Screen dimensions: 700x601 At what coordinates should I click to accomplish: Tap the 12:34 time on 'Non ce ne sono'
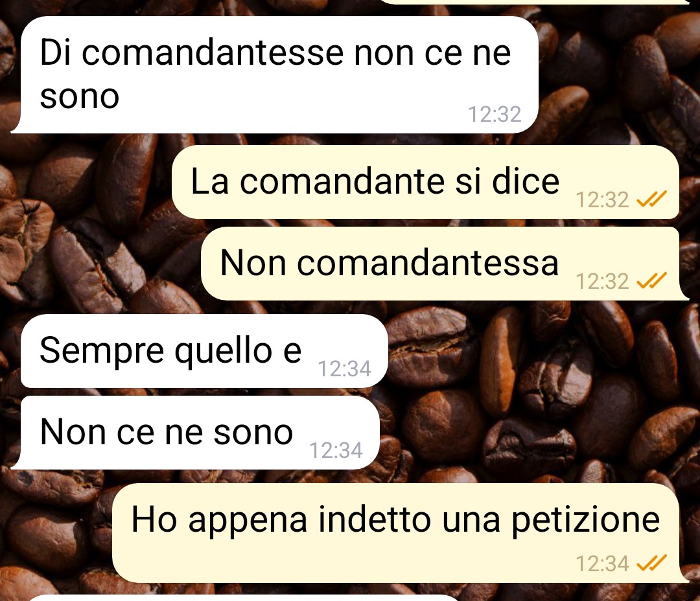click(x=336, y=450)
